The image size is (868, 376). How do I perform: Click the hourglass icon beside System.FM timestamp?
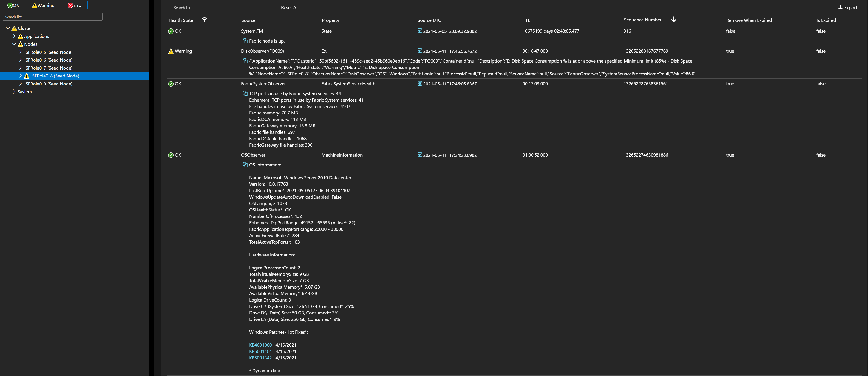419,31
